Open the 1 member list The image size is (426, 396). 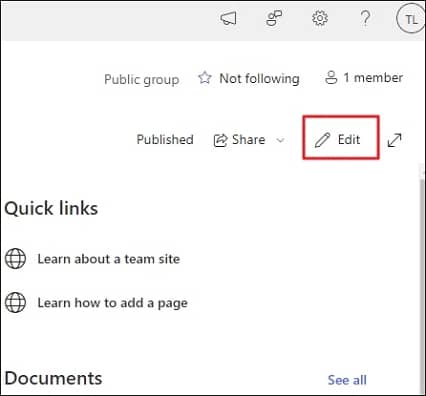[364, 78]
